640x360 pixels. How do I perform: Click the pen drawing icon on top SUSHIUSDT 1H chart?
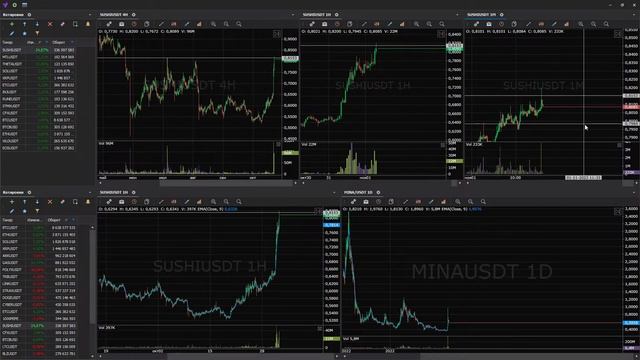click(x=389, y=24)
